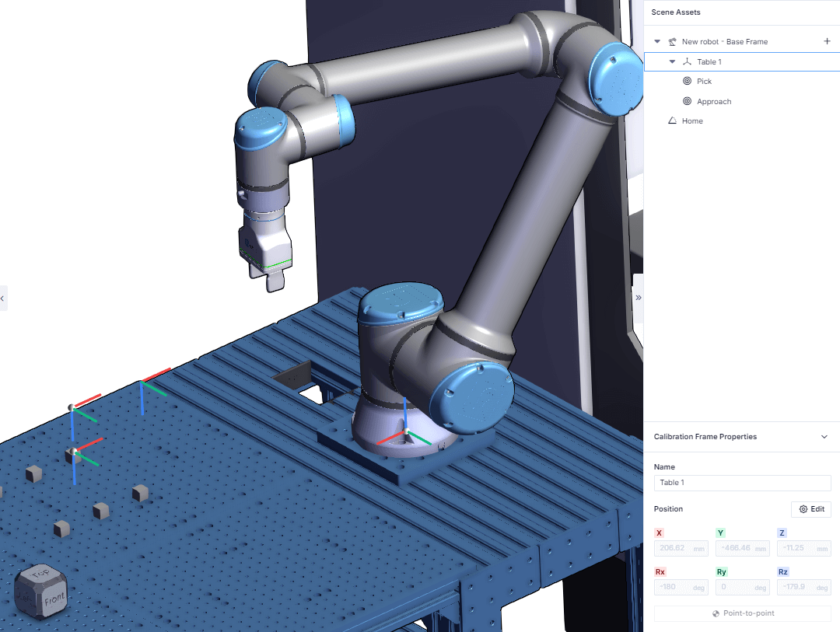Click the Point-to-point button
The height and width of the screenshot is (632, 840).
tap(743, 613)
